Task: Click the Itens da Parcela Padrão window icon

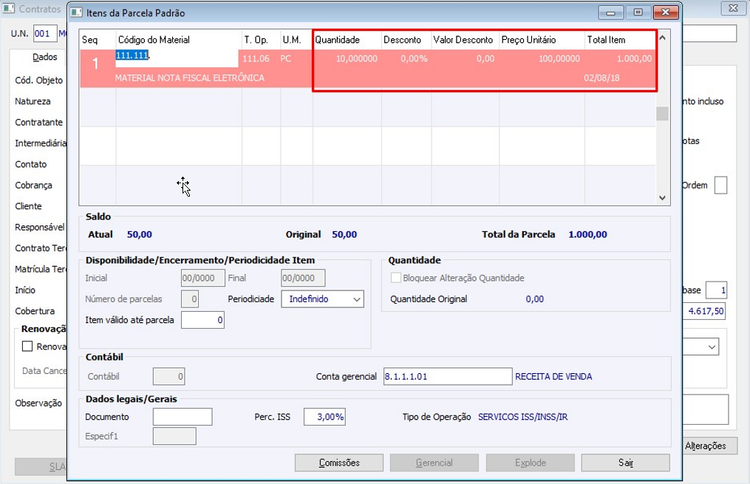Action: click(x=77, y=12)
